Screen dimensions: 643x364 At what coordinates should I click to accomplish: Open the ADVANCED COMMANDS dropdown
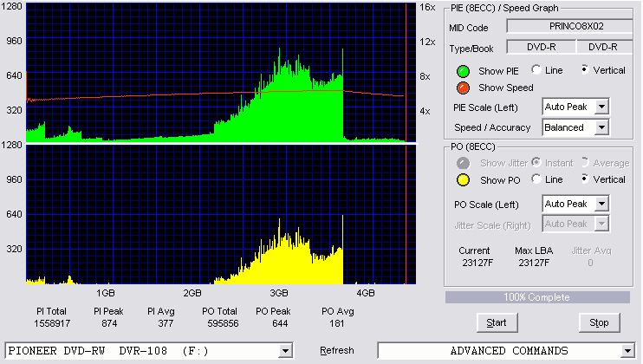627,351
